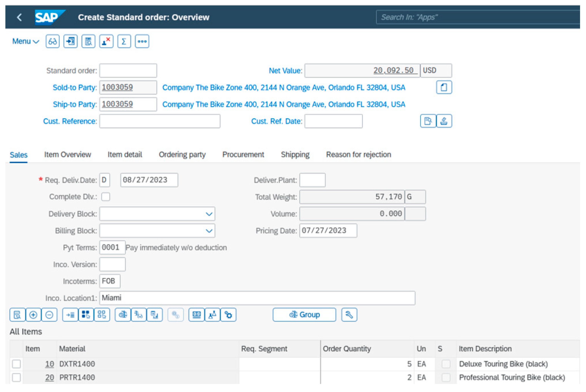Click the Cust. Reference input field
Viewport: 586px width, 392px height.
click(x=160, y=121)
